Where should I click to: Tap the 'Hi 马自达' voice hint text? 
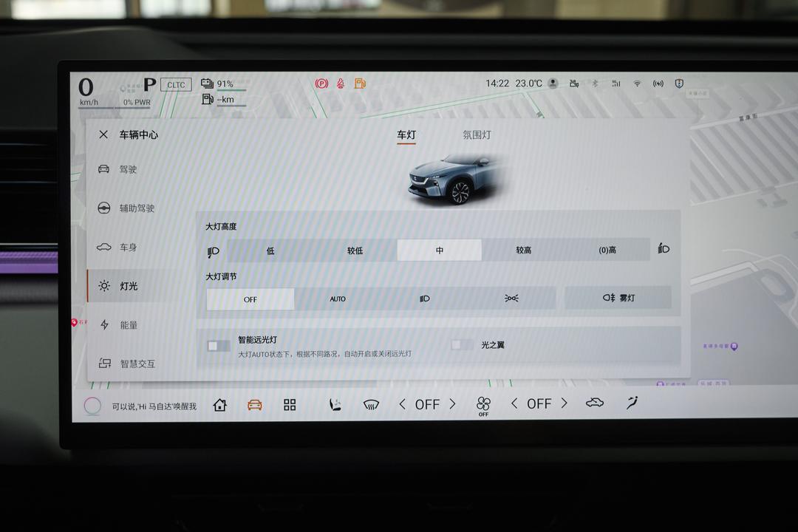pyautogui.click(x=154, y=406)
